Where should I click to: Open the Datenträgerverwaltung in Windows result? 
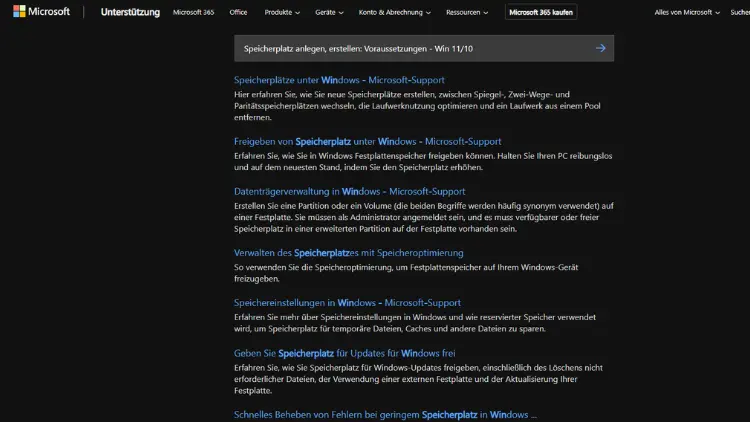(x=349, y=191)
